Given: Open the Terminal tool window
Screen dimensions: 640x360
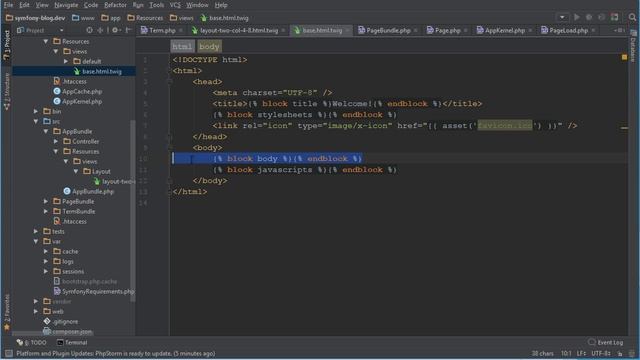Looking at the screenshot, I should click(72, 342).
